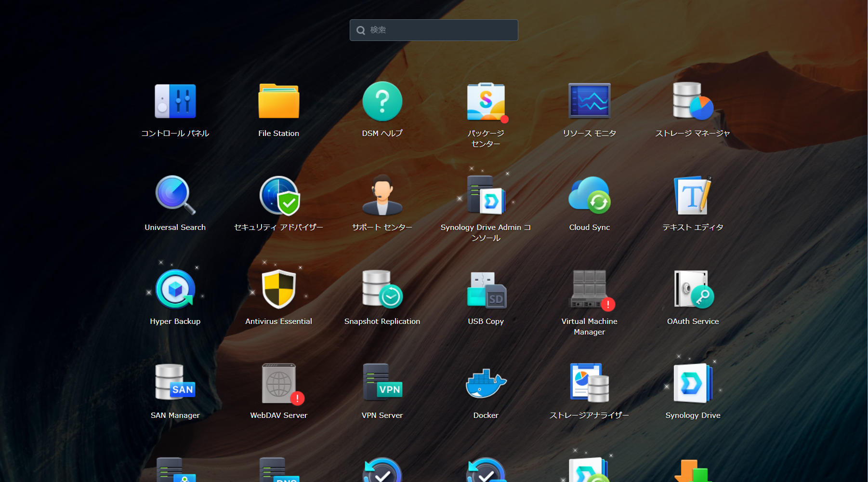Launch USB Copy
Viewport: 868px width, 482px height.
[x=486, y=289]
